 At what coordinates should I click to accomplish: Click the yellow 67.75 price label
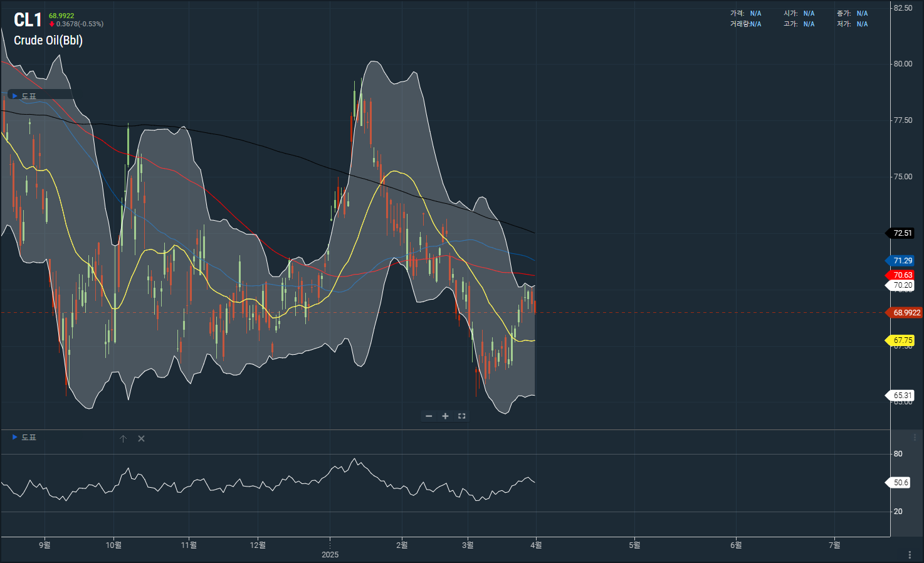click(902, 340)
